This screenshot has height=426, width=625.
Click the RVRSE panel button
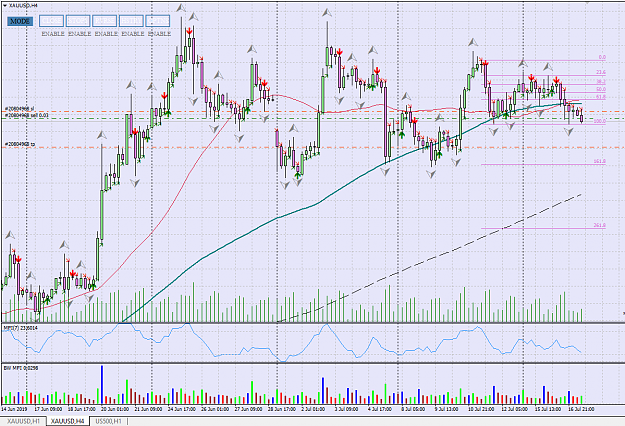(105, 21)
